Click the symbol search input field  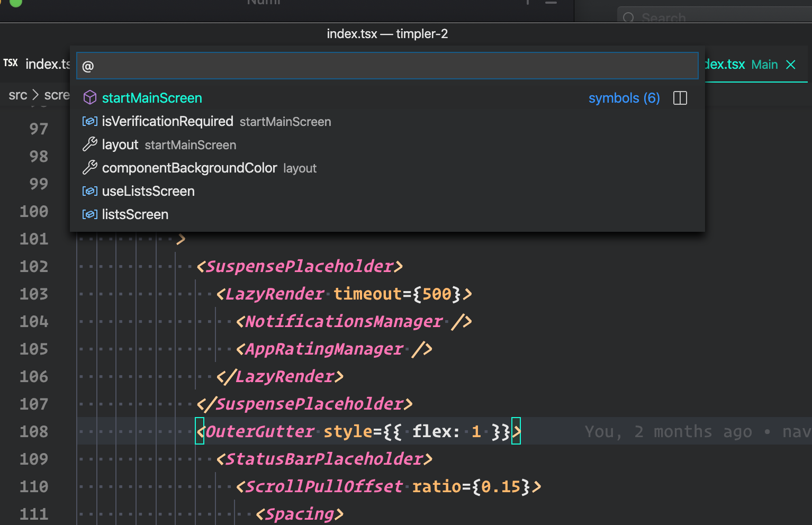[x=387, y=66]
